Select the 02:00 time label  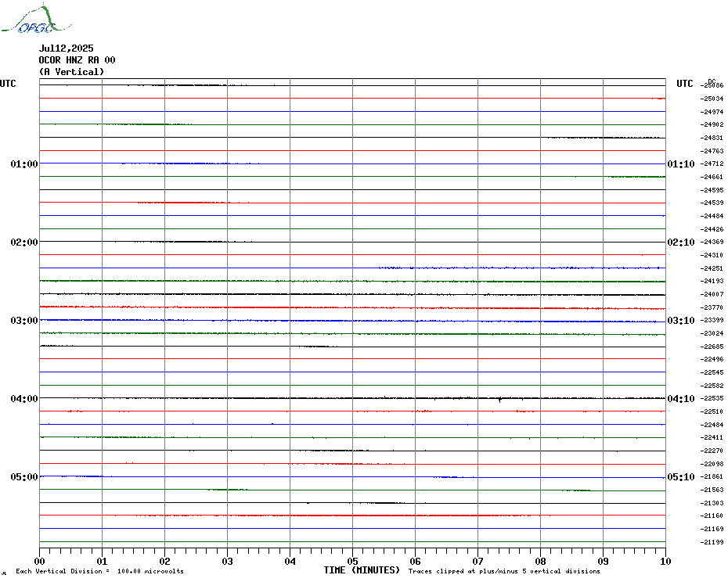(24, 242)
